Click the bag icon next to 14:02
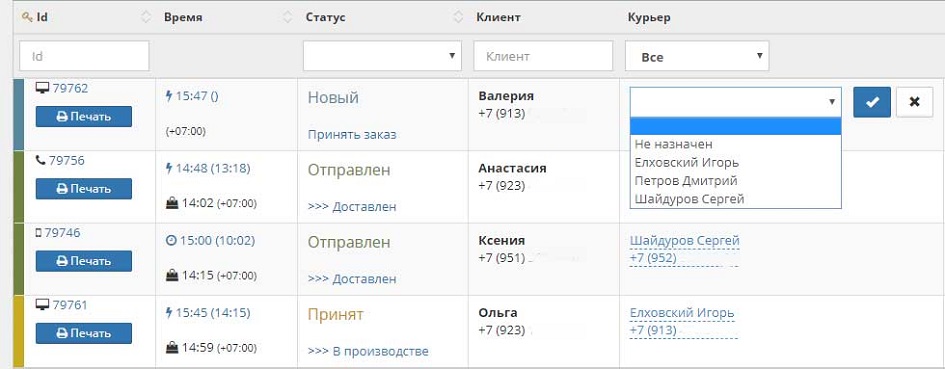The image size is (945, 369). [x=172, y=204]
